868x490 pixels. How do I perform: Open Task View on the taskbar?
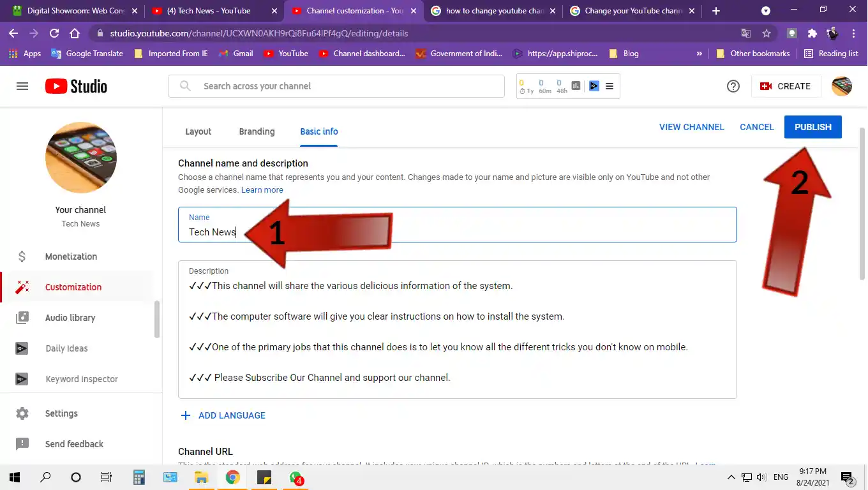107,477
